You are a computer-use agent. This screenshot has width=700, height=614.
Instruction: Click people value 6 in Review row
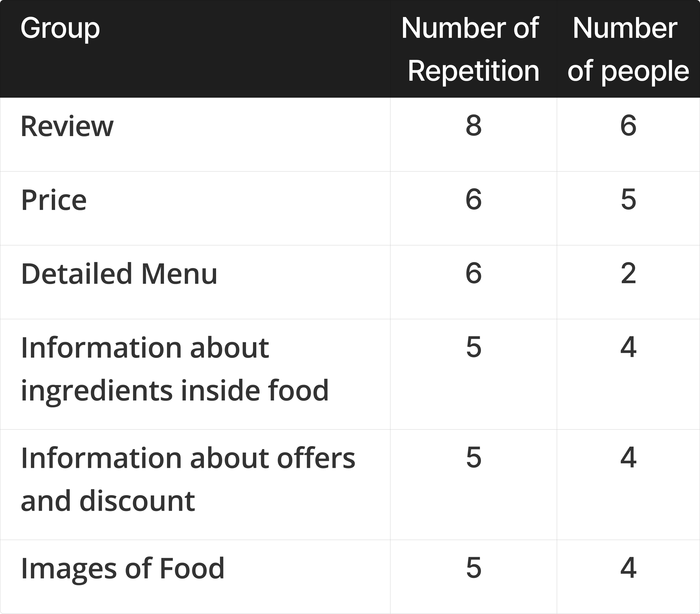click(628, 125)
